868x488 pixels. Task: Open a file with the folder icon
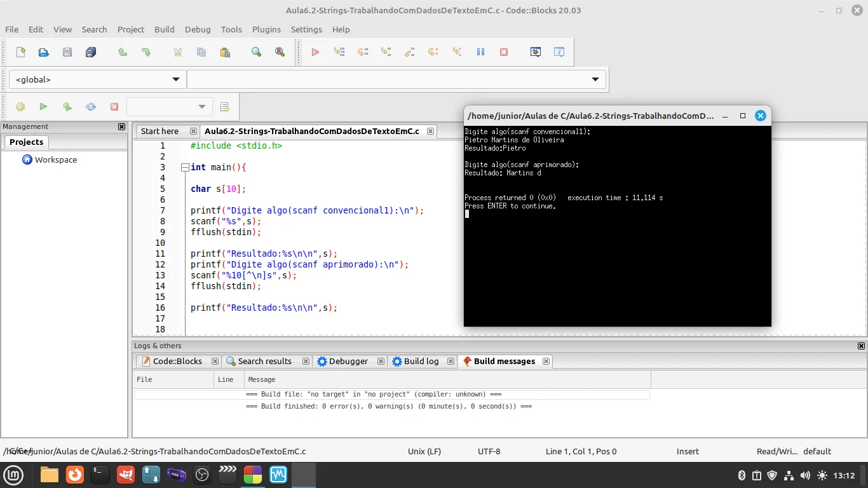coord(44,52)
